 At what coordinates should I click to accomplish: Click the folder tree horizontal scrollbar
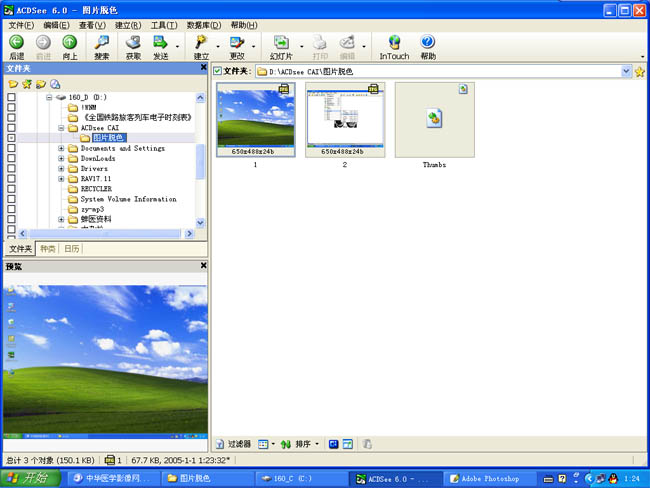(x=106, y=234)
